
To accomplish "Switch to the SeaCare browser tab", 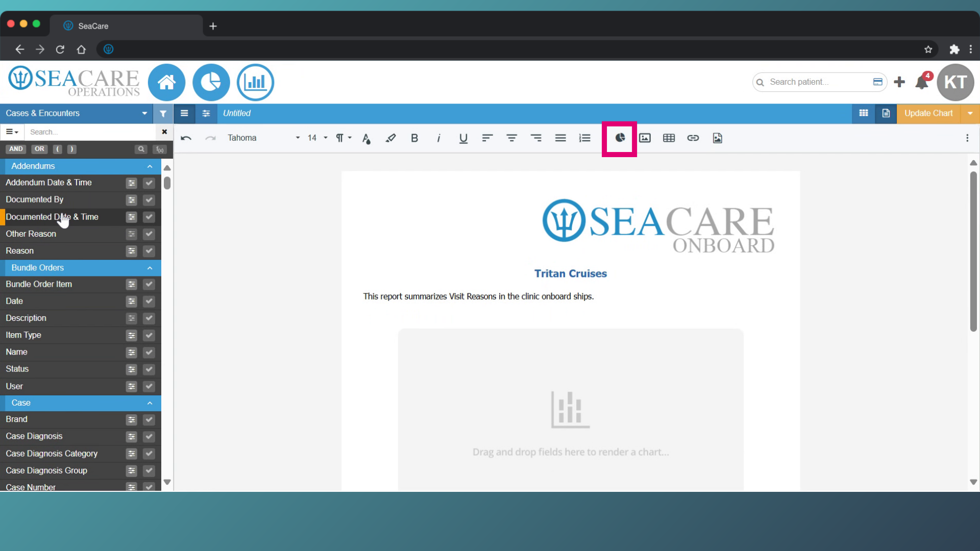I will tap(127, 26).
